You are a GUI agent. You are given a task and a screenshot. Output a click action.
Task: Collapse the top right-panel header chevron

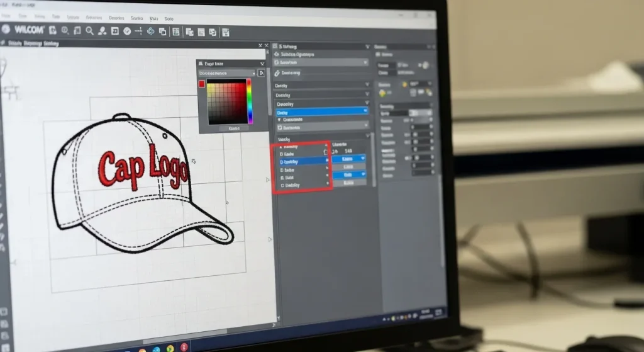[367, 47]
